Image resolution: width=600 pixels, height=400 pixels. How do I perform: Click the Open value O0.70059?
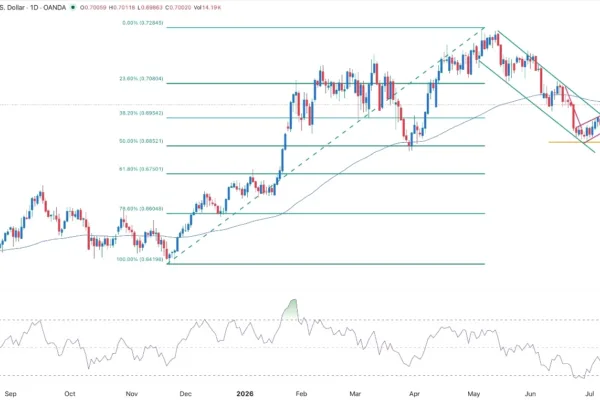point(93,7)
